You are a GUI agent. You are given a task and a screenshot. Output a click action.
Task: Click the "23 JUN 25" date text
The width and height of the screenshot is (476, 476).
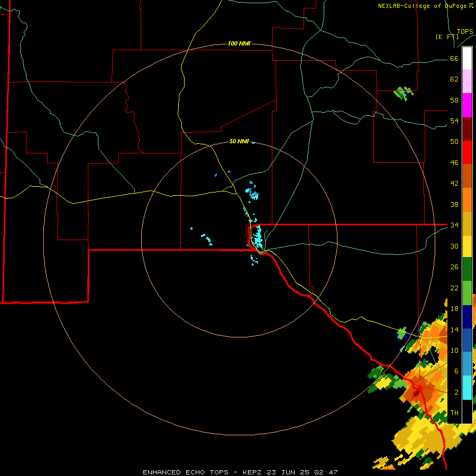[x=288, y=472]
